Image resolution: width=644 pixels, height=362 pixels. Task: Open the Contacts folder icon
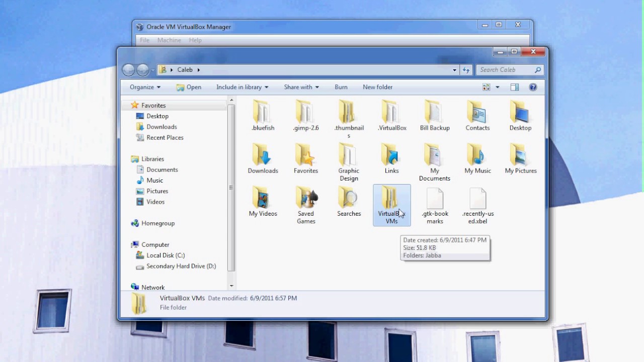click(477, 111)
